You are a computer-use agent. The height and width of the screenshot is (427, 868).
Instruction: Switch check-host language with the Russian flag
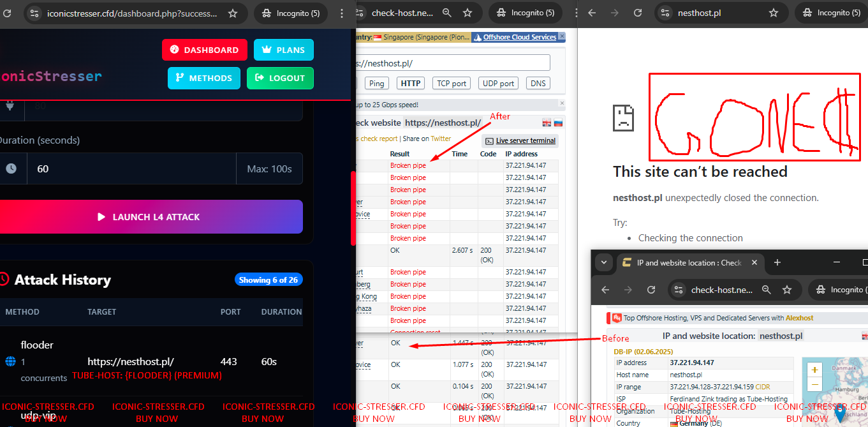[557, 123]
